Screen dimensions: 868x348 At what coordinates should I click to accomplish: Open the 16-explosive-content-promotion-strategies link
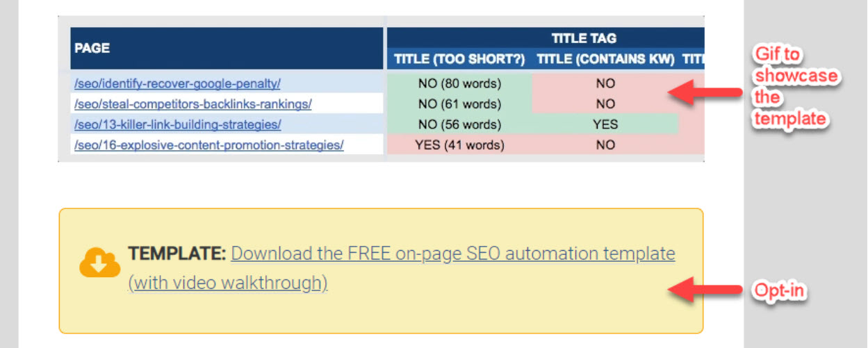pos(208,145)
